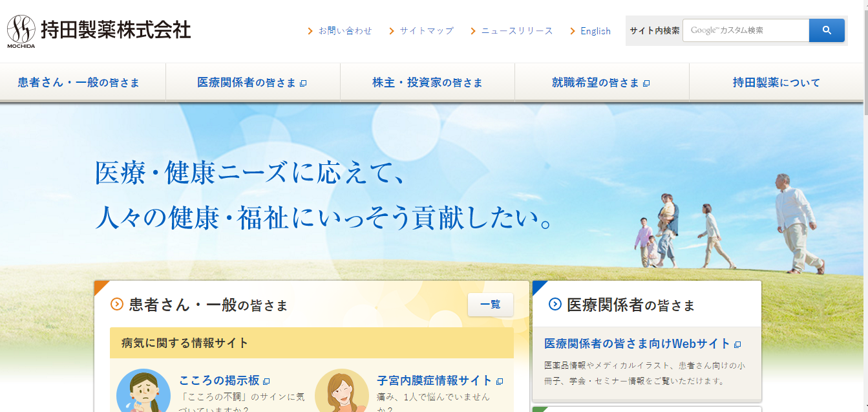Click the サイト内検索 label
Viewport: 868px width, 412px height.
(654, 30)
